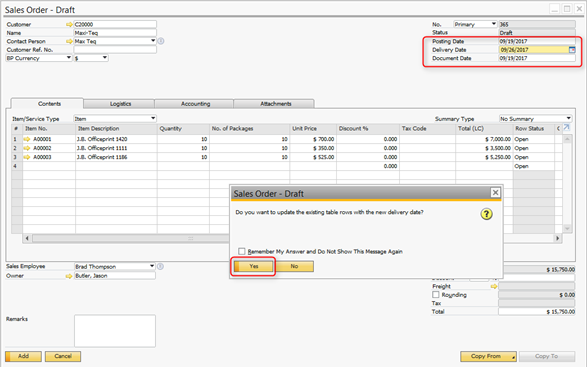Click the Document Date field
Image resolution: width=587 pixels, height=367 pixels.
pyautogui.click(x=537, y=58)
